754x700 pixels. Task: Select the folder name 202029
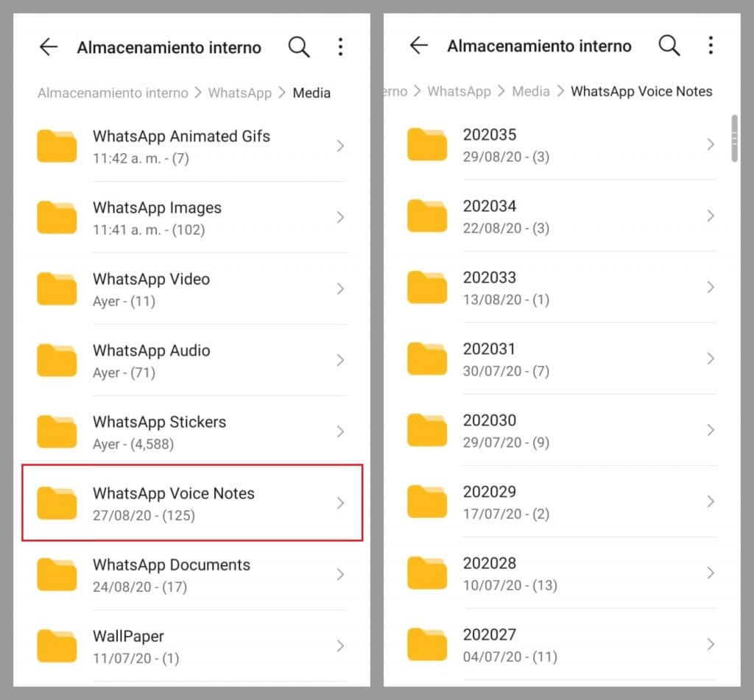(490, 492)
